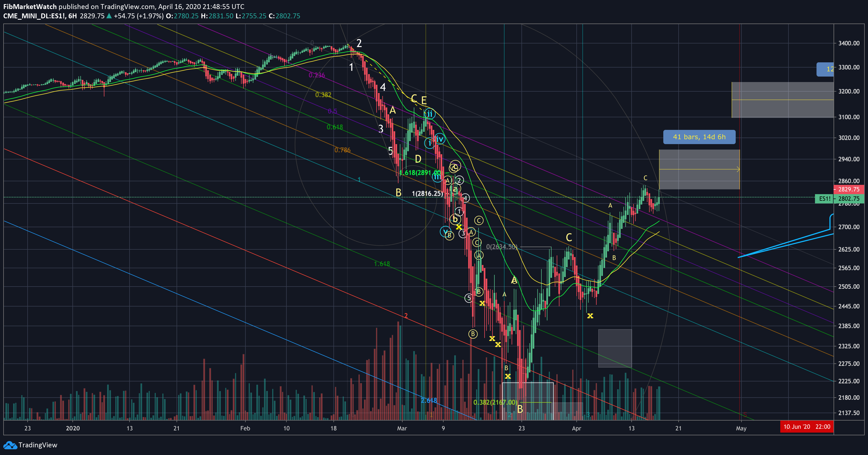Click the yellow "E" wave label
868x455 pixels.
click(424, 100)
